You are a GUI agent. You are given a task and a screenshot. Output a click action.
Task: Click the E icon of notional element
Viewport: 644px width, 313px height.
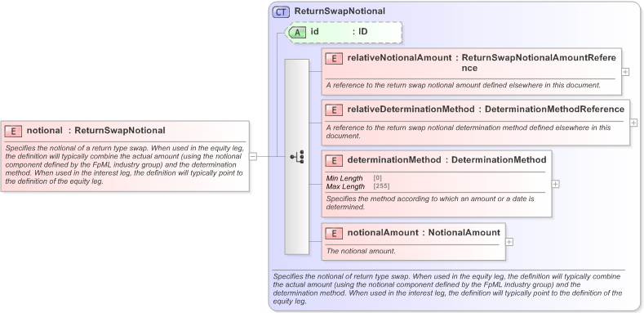tap(13, 132)
